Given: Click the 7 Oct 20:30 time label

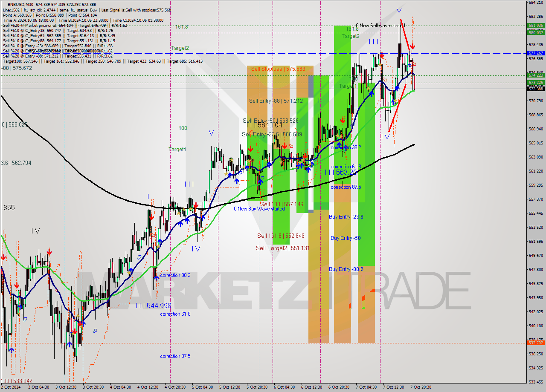Looking at the screenshot, I should click(420, 387).
